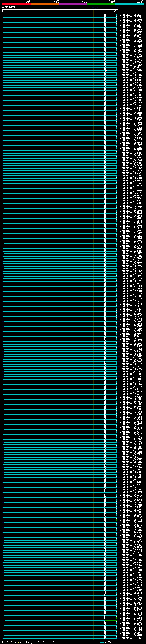Click the label UniRef100_A0T0H7
This screenshot has width=146, height=644.
coord(131,329)
